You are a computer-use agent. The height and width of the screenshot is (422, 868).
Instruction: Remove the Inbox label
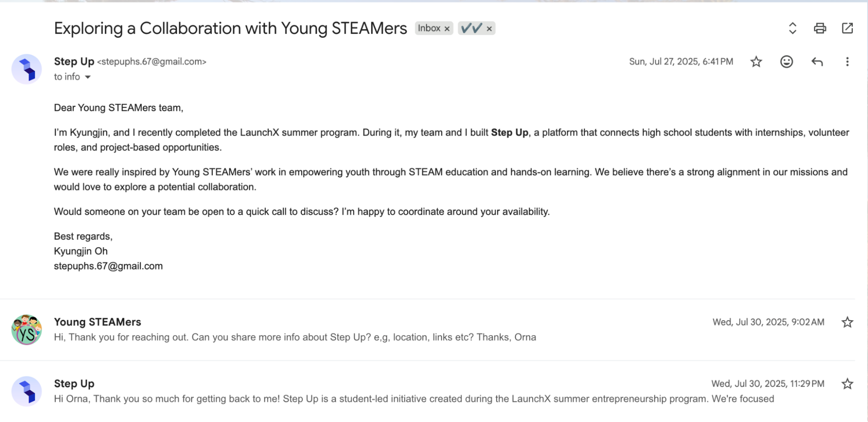click(x=447, y=29)
